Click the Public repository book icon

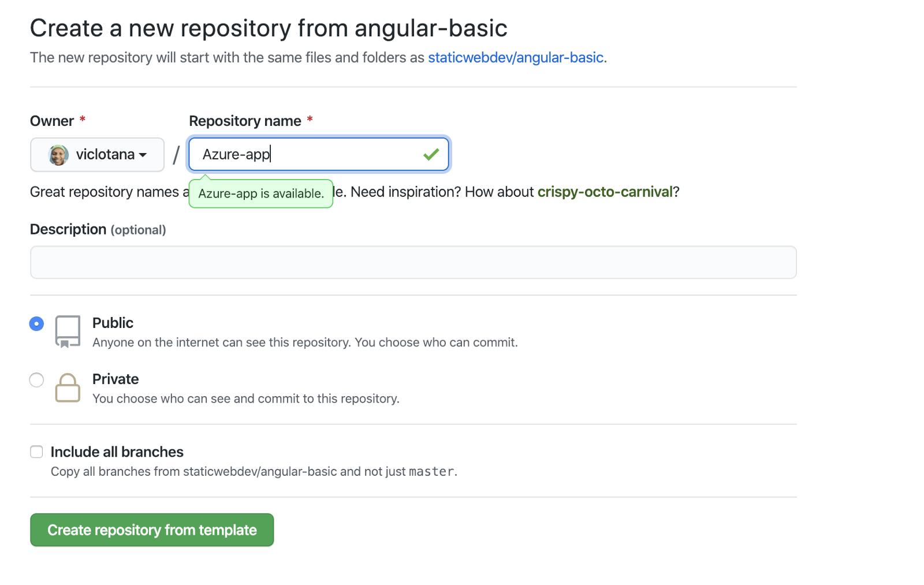click(x=68, y=331)
